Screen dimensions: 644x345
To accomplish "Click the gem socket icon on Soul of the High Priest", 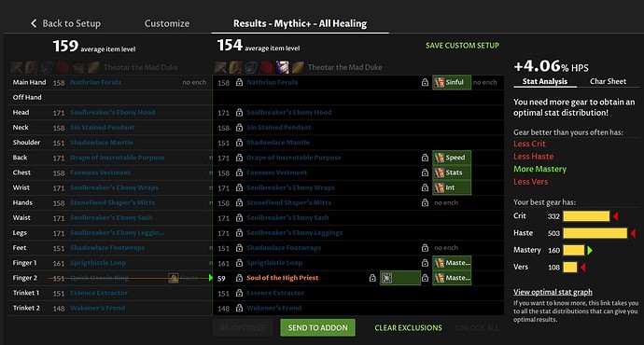I will pyautogui.click(x=386, y=278).
